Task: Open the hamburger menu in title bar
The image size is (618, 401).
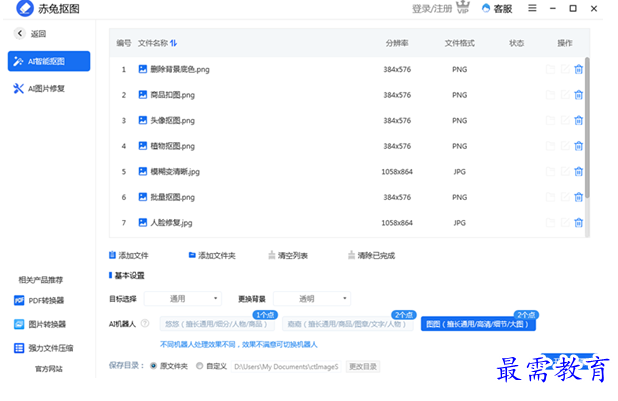Action: pyautogui.click(x=532, y=8)
